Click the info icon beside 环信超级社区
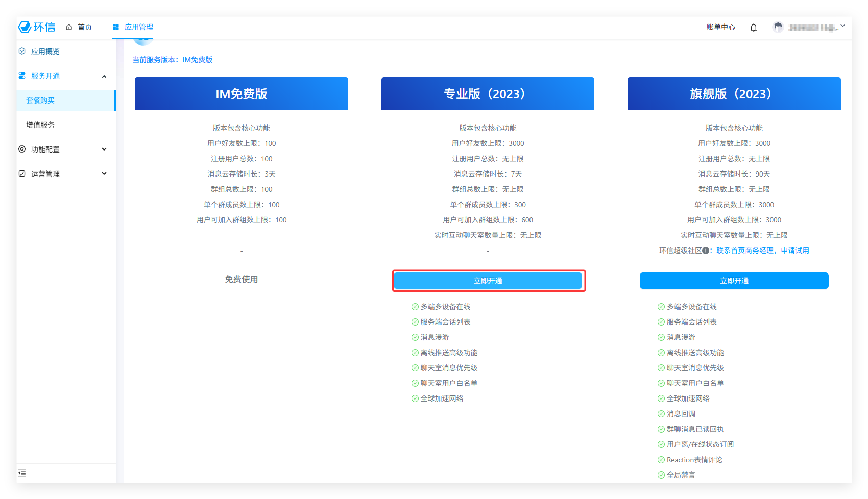This screenshot has height=499, width=868. tap(705, 251)
